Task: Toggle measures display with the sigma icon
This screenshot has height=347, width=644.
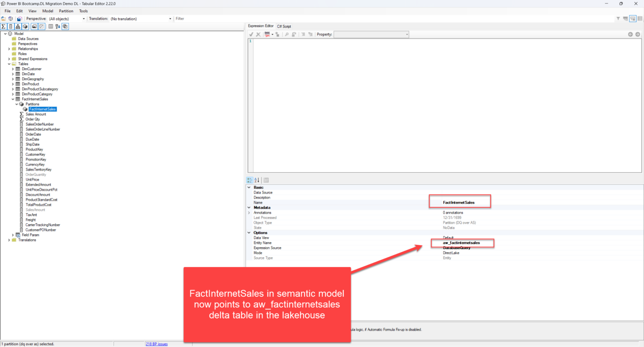Action: click(3, 26)
